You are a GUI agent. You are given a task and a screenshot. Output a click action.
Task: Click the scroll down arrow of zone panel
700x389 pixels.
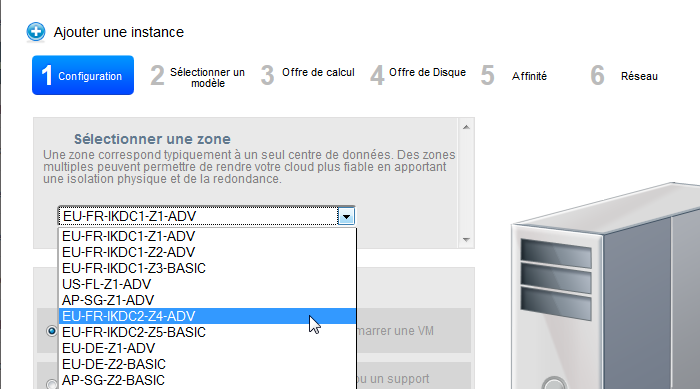pos(466,240)
